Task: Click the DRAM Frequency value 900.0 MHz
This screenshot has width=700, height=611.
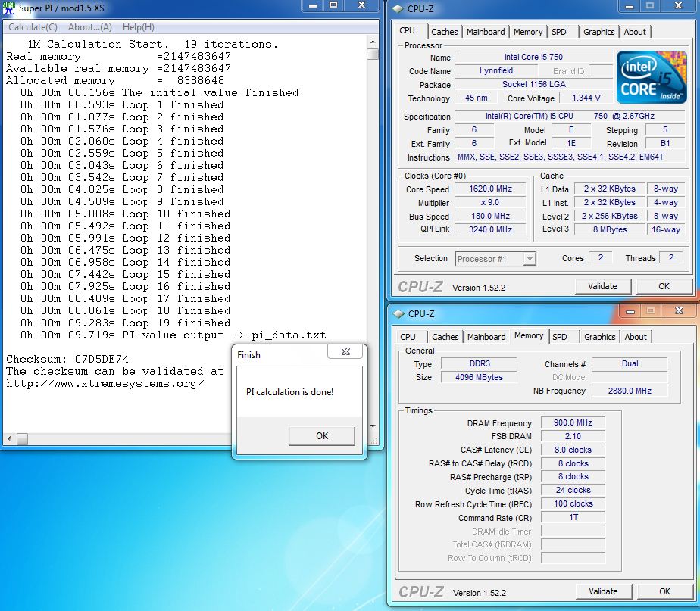Action: coord(573,422)
